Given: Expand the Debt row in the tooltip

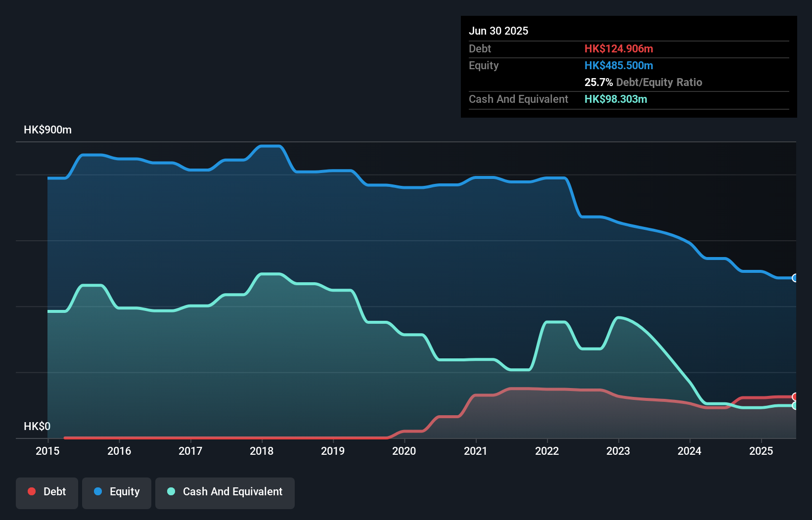Looking at the screenshot, I should (480, 49).
